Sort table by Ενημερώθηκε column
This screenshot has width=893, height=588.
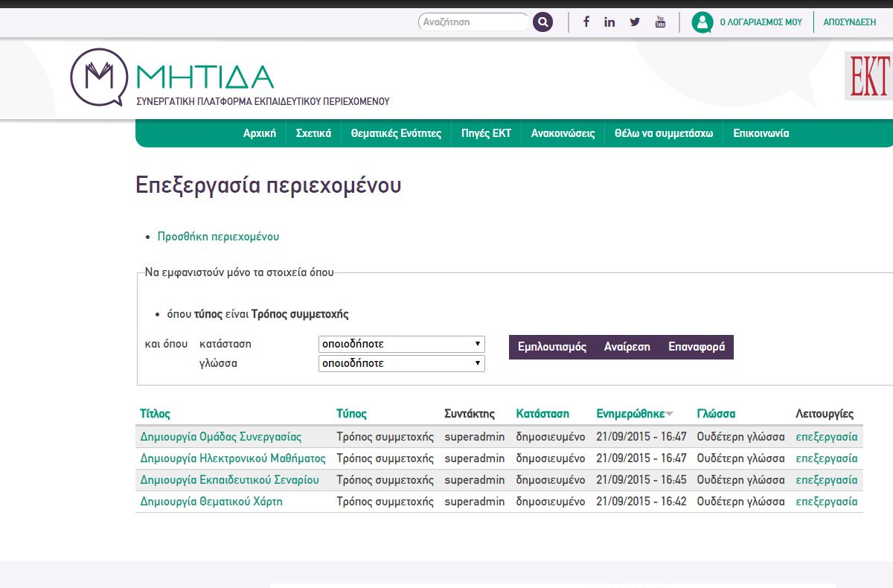point(630,414)
